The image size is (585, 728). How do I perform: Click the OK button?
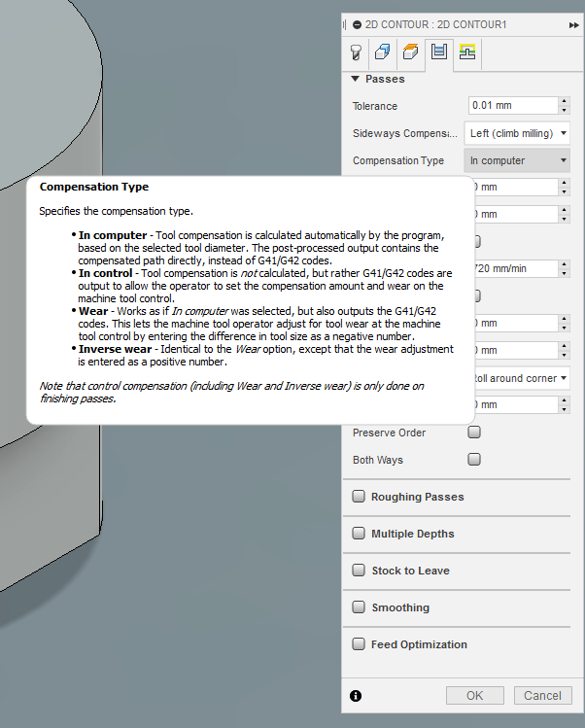(475, 696)
